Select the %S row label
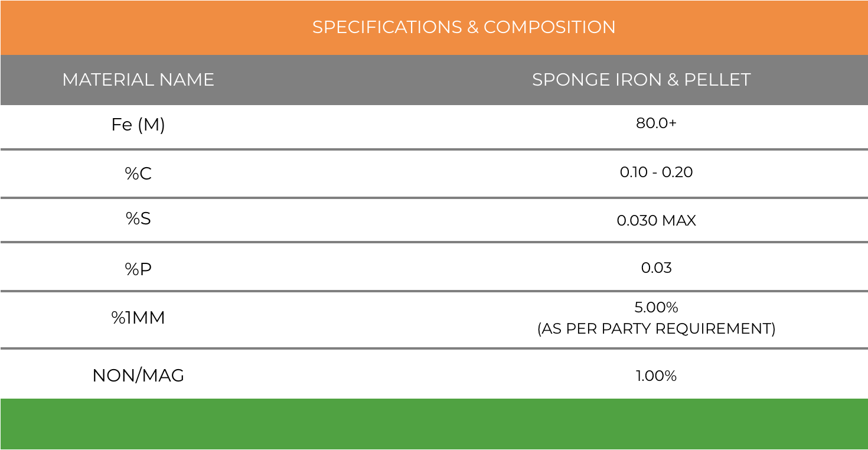 tap(138, 219)
